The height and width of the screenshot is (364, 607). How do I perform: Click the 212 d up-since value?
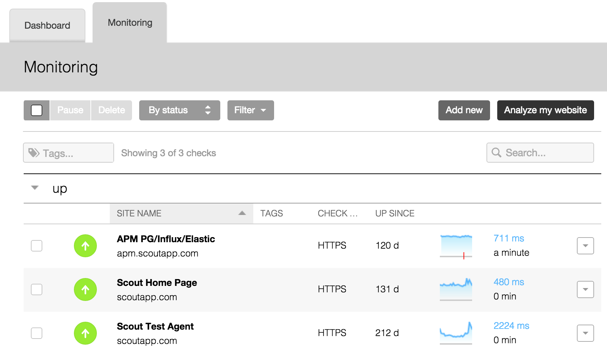[387, 333]
